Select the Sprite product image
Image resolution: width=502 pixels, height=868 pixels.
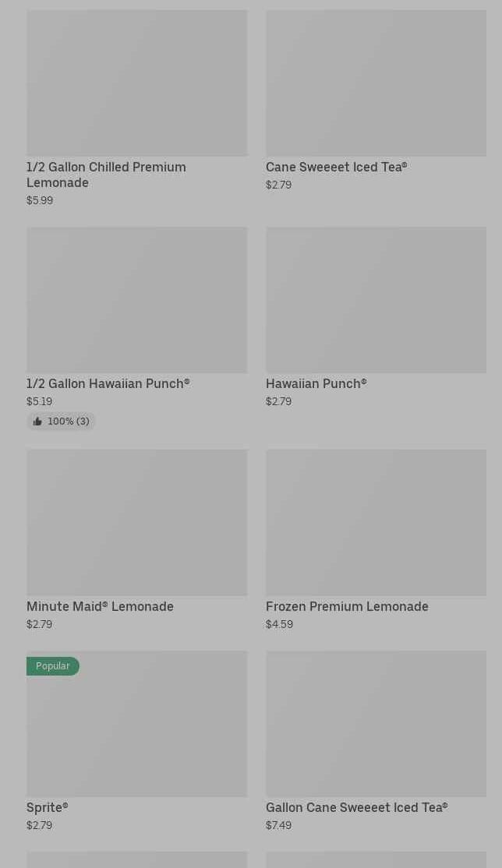(137, 724)
